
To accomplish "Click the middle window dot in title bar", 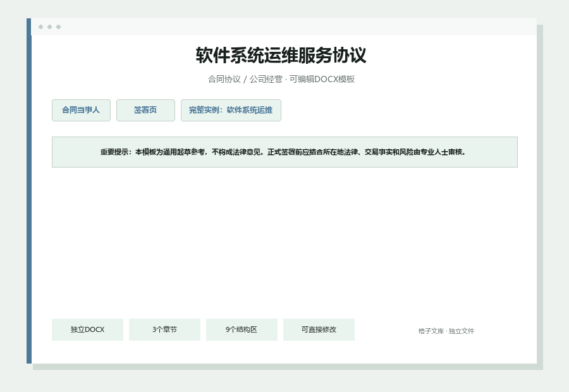I will 50,27.
